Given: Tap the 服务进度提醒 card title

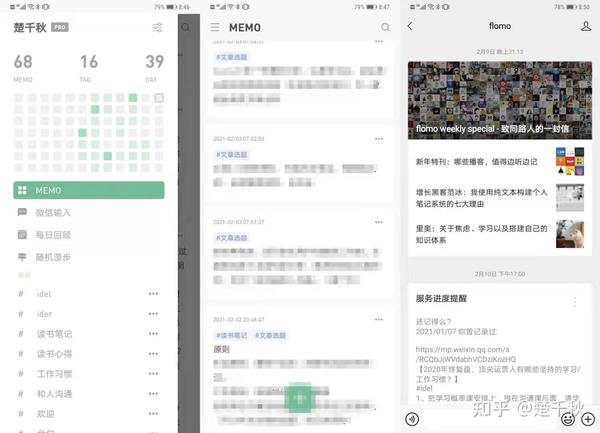Looking at the screenshot, I should [441, 298].
